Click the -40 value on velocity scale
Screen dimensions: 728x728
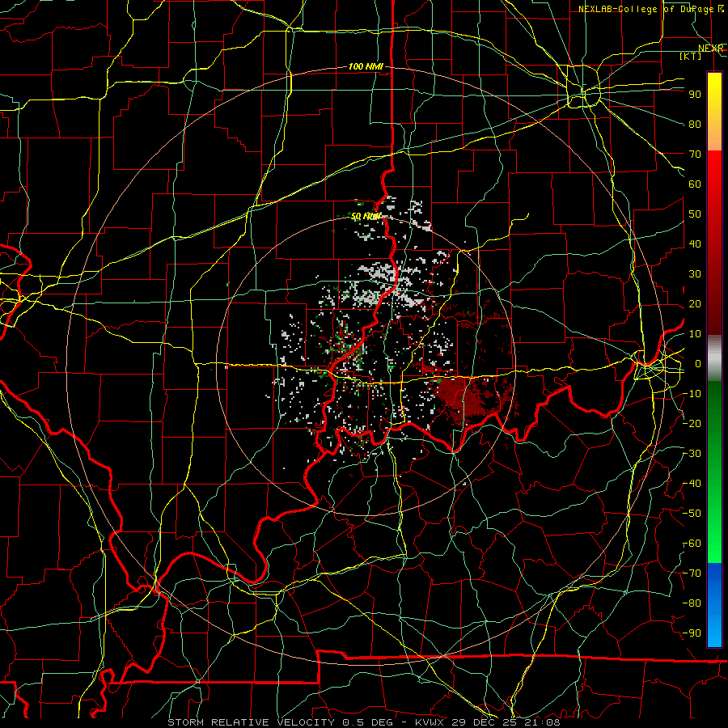(692, 484)
